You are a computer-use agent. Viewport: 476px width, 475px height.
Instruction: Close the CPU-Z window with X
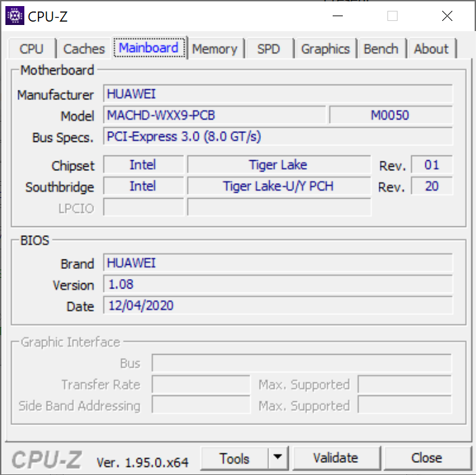click(447, 16)
